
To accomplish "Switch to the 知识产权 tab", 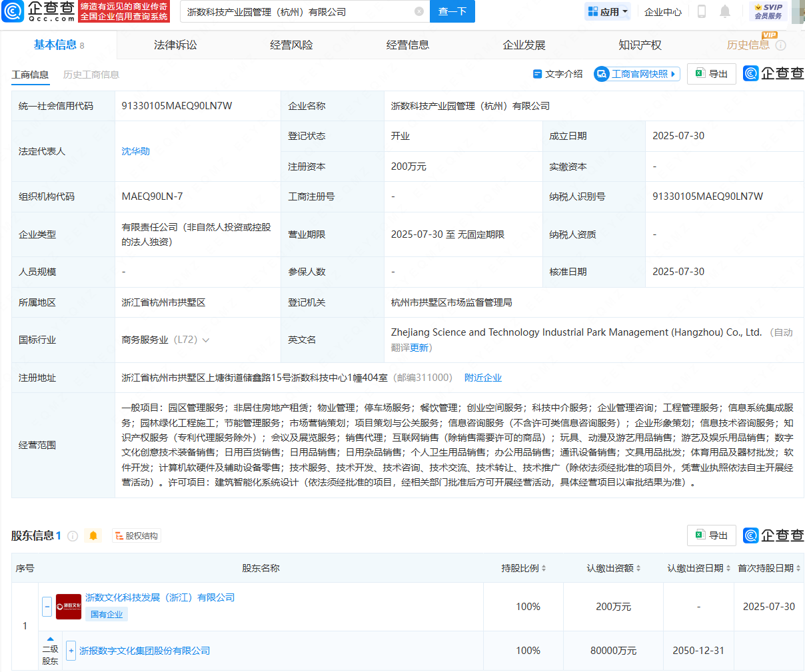I will pyautogui.click(x=640, y=45).
